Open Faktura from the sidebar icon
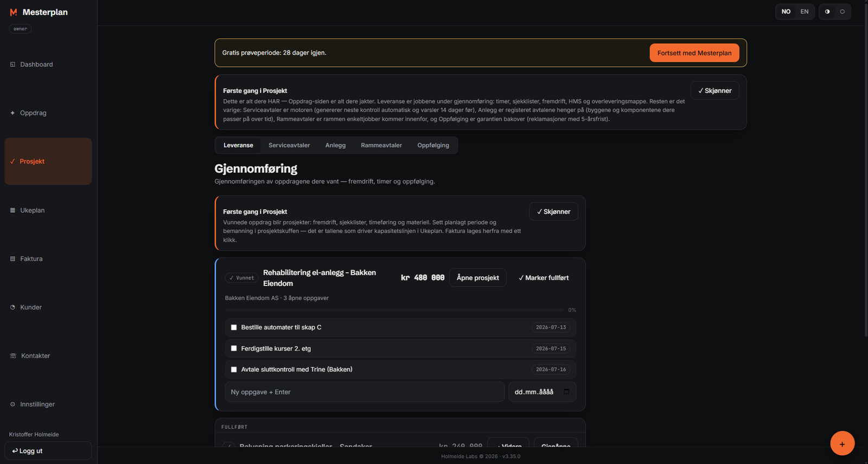Image resolution: width=868 pixels, height=464 pixels. tap(12, 259)
